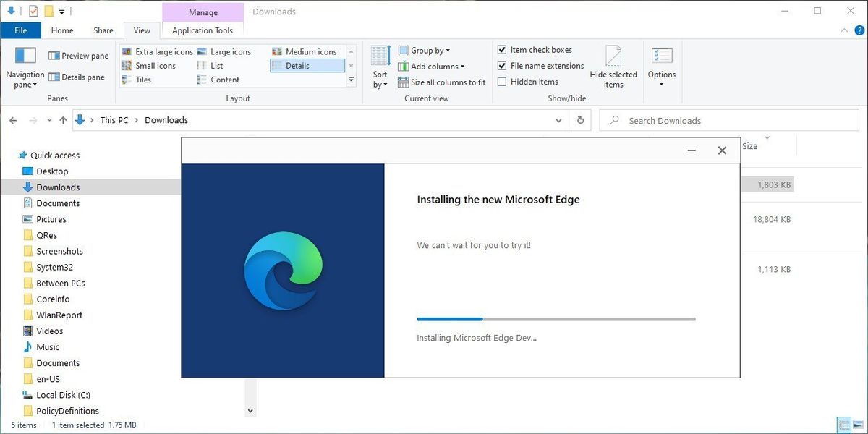Open the Application Tools Manage tab

203,12
